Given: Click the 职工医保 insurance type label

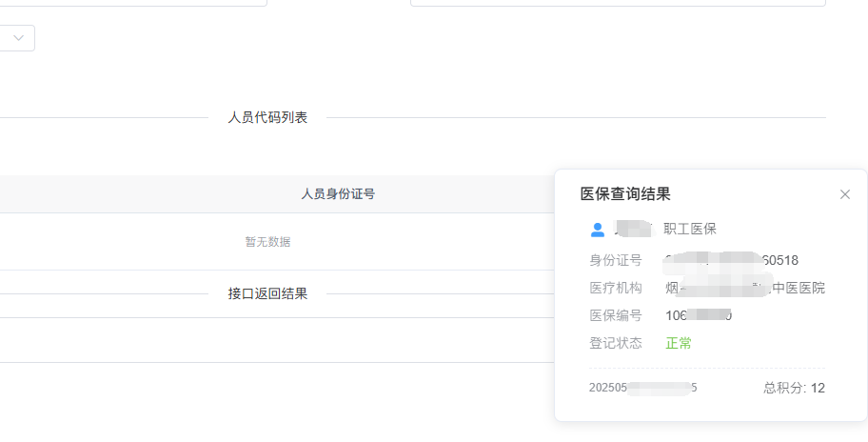Looking at the screenshot, I should pyautogui.click(x=690, y=229).
